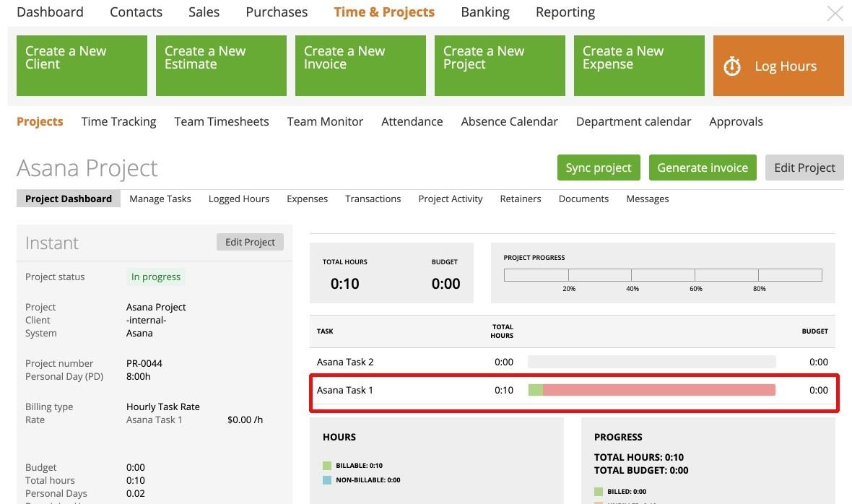The image size is (852, 504).
Task: Open Absence Calendar
Action: click(x=509, y=121)
